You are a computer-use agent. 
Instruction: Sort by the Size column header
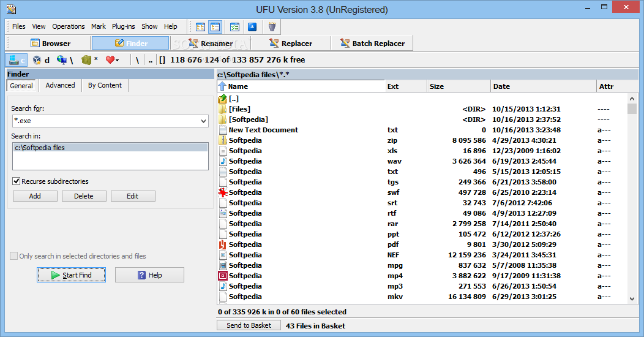459,86
